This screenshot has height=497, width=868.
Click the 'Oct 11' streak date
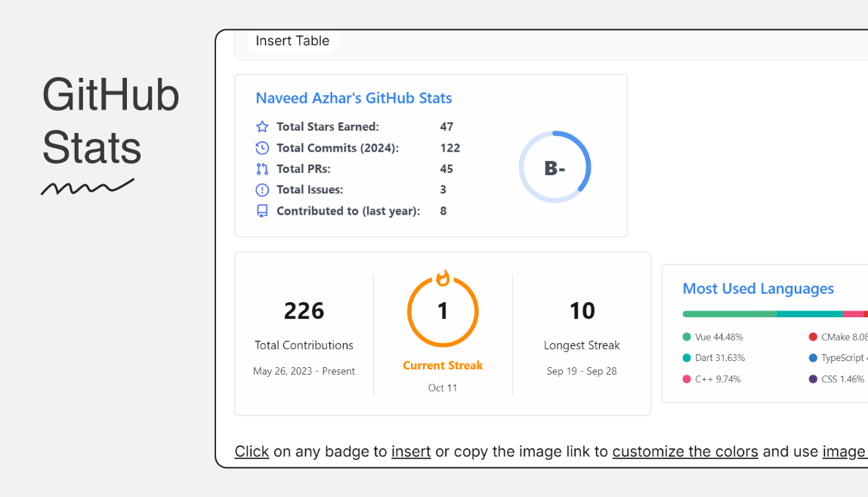point(443,388)
